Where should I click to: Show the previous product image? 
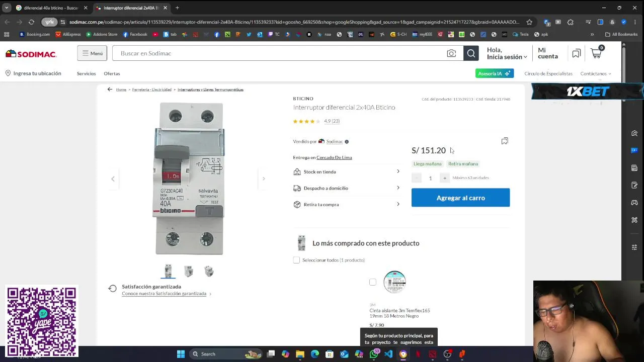(113, 178)
